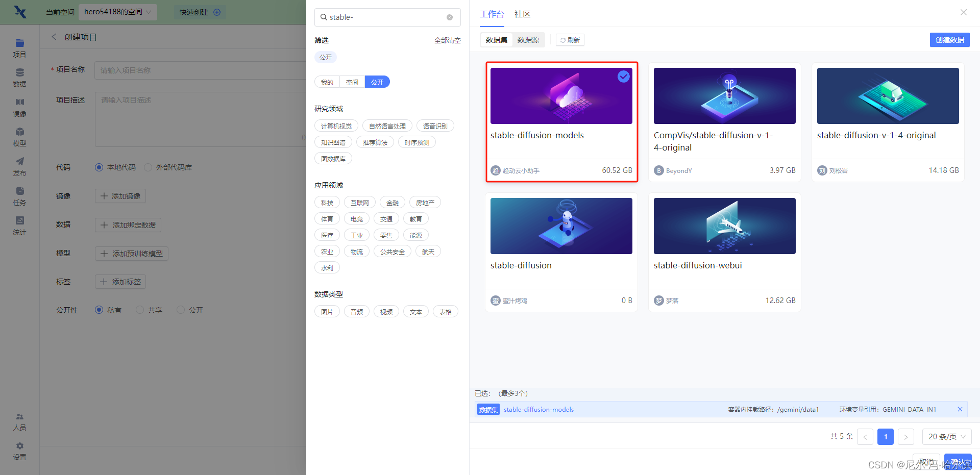
Task: Switch to the 社区 tab
Action: point(523,14)
